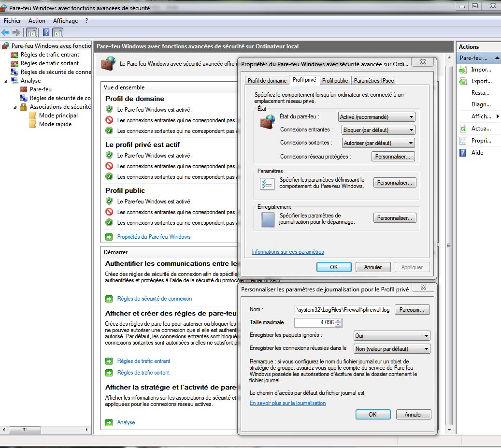The height and width of the screenshot is (448, 501).
Task: Click Annuler in the Propriétés dialog
Action: (x=373, y=267)
